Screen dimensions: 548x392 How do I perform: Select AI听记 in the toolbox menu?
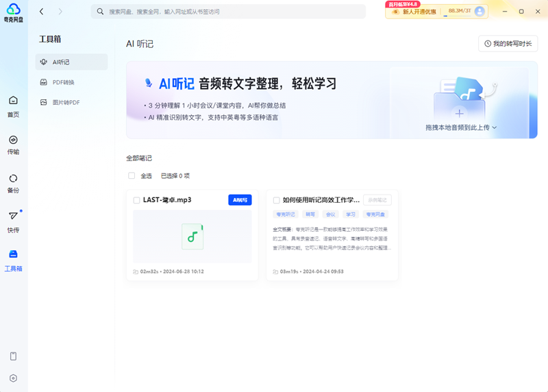pyautogui.click(x=71, y=62)
